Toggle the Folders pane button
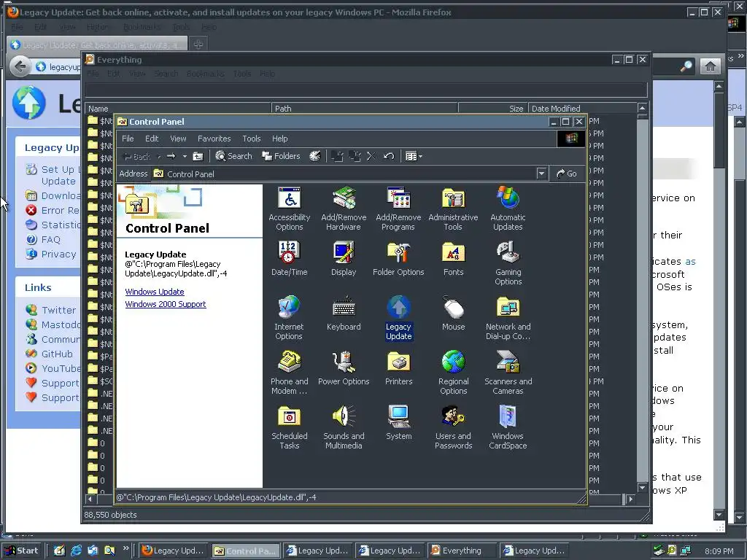This screenshot has height=560, width=747. coord(281,156)
